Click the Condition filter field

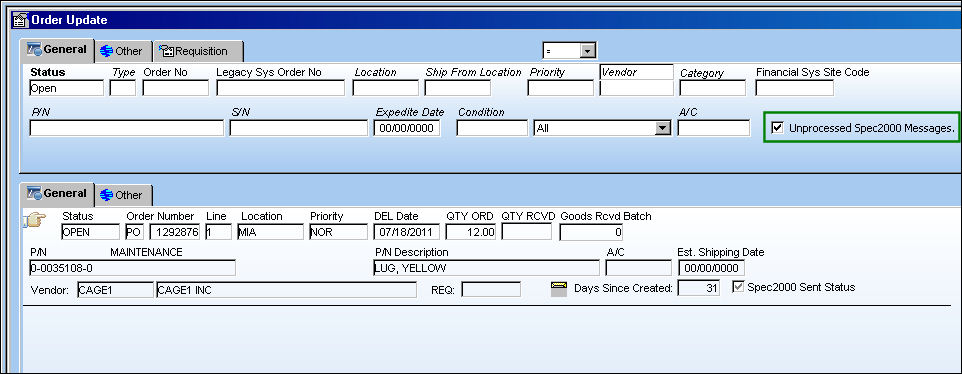click(x=492, y=128)
